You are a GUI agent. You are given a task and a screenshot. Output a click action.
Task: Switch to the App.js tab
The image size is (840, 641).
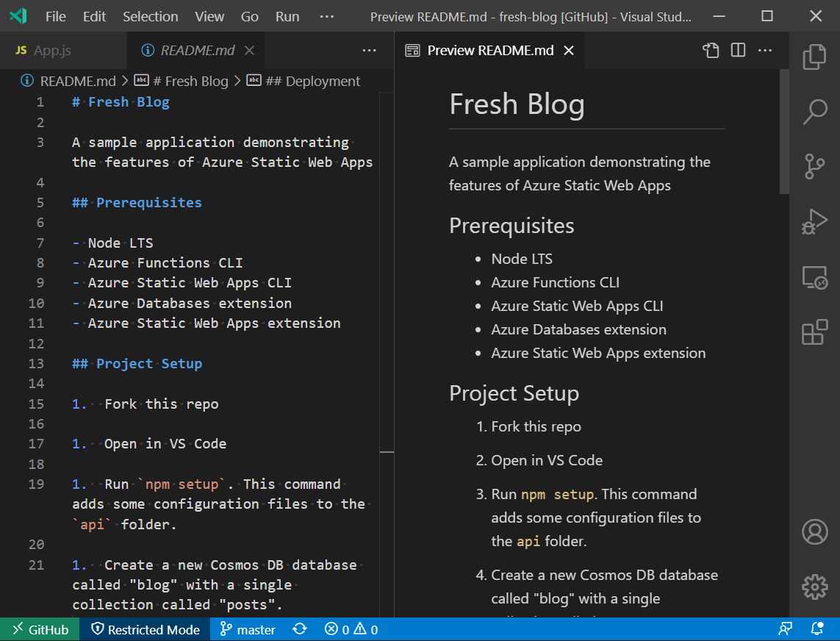pos(63,51)
